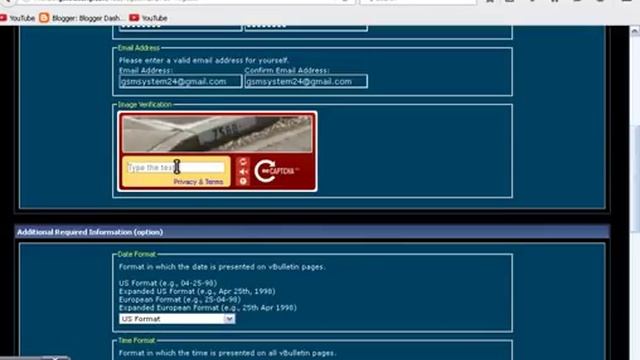Click the 'Additional Required Information (option)' header
This screenshot has width=640, height=360.
(90, 232)
